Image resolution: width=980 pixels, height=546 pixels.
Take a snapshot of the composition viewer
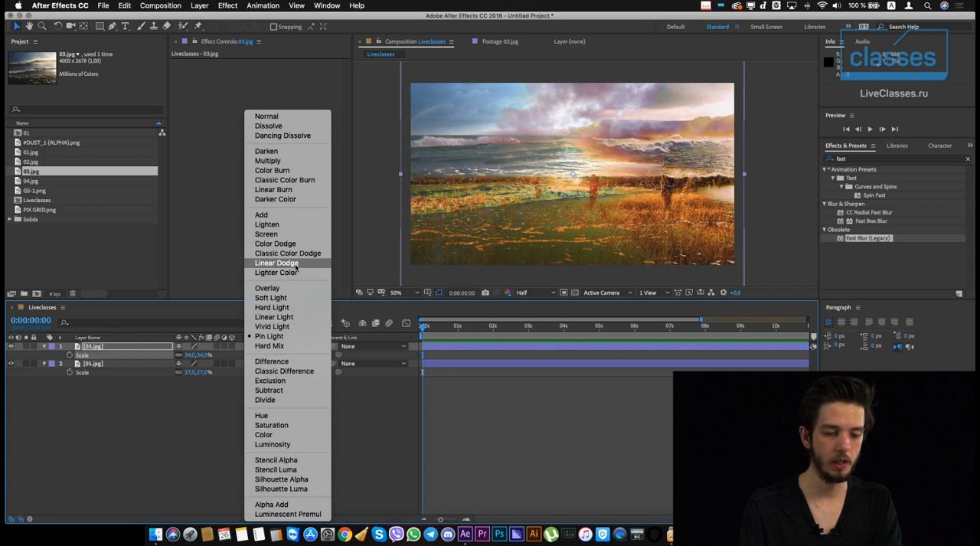485,293
